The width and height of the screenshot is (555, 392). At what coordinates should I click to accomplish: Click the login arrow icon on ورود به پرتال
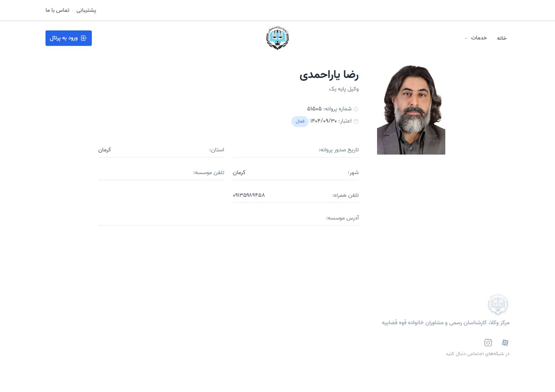[84, 38]
